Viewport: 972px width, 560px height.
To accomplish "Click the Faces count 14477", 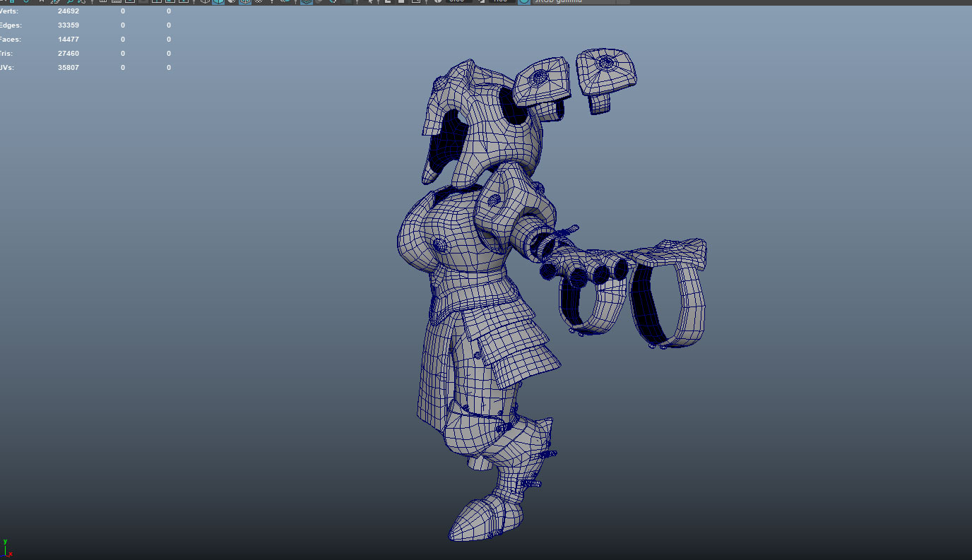I will (x=69, y=40).
